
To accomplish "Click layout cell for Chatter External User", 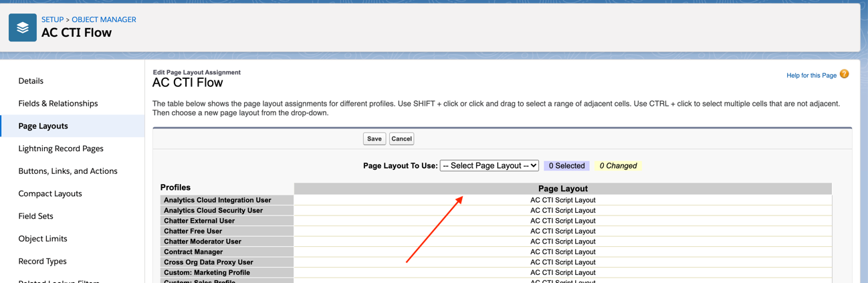I will (x=563, y=221).
